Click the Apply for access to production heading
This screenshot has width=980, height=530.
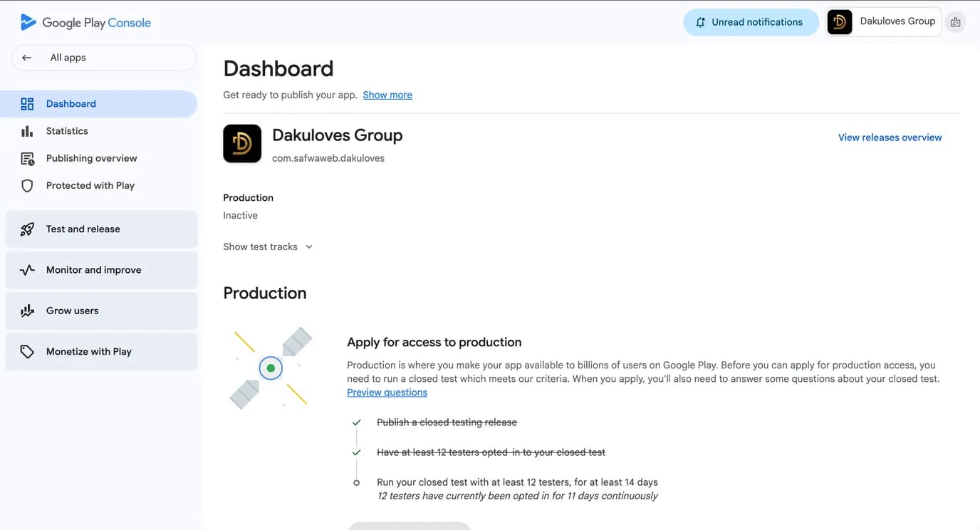434,342
